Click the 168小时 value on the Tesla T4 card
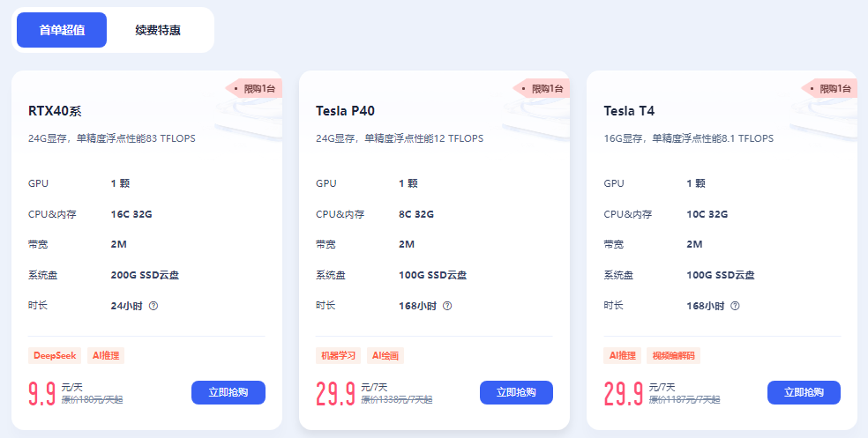This screenshot has height=438, width=868. click(706, 306)
